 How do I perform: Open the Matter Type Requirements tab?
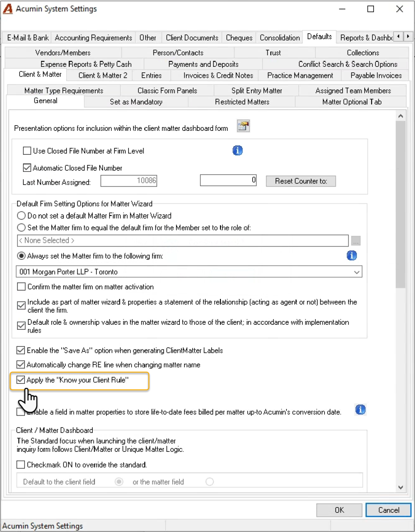click(64, 91)
